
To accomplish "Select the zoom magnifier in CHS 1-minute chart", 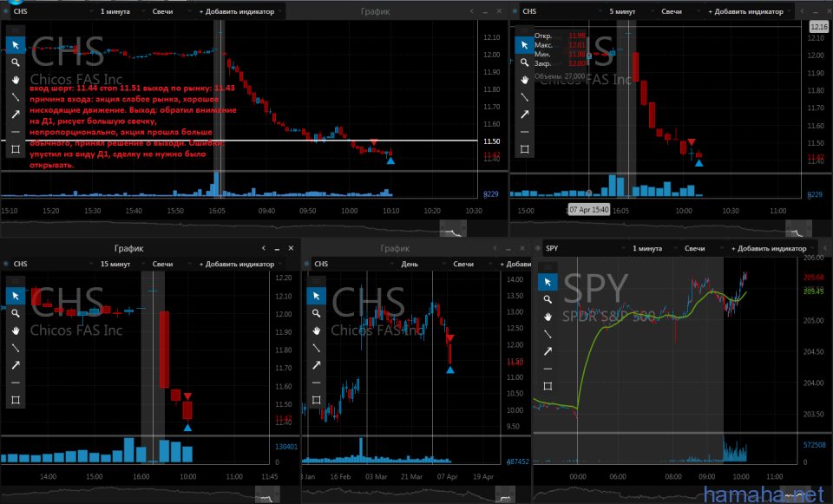I will point(16,62).
